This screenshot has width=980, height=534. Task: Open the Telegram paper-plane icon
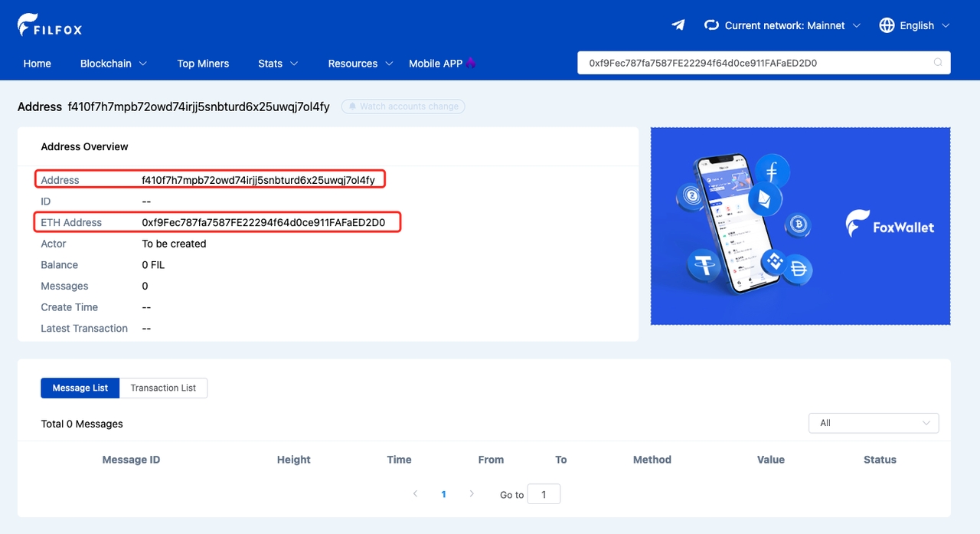click(x=678, y=25)
